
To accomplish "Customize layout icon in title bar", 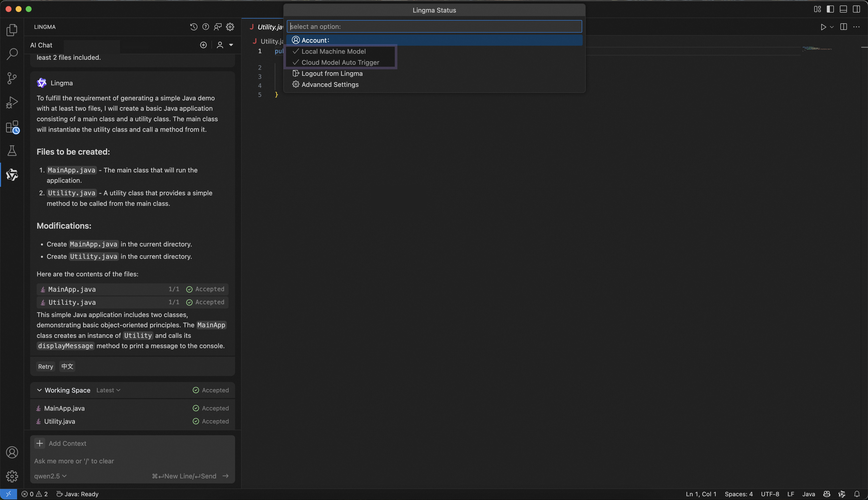I will pyautogui.click(x=818, y=9).
